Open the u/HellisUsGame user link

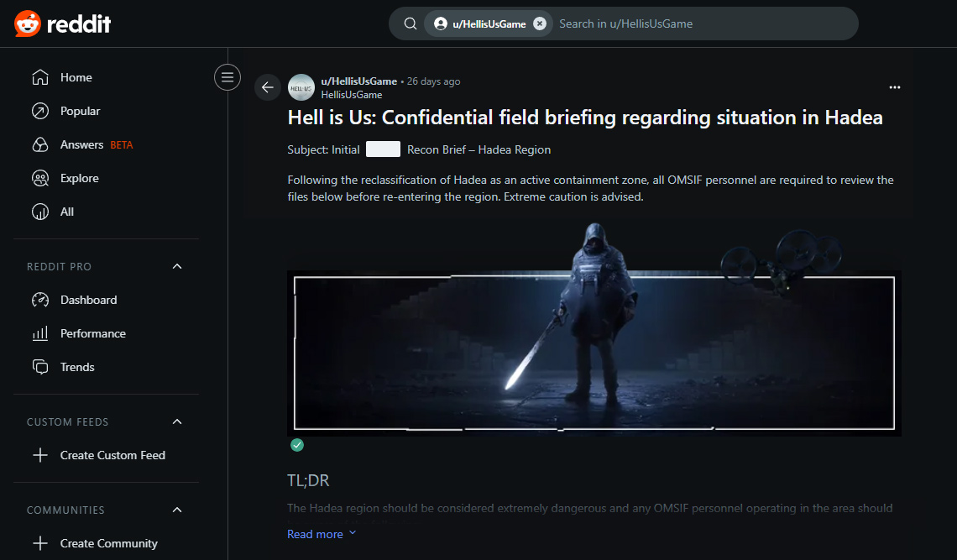359,81
